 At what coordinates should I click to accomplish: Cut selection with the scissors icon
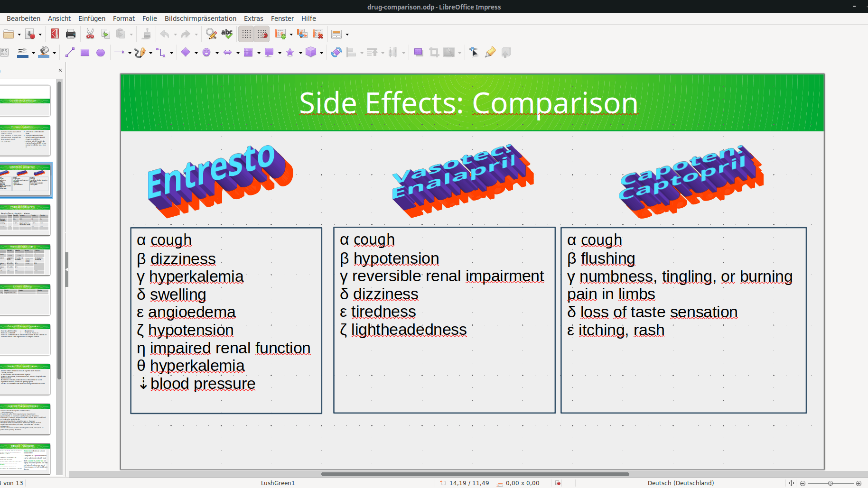pyautogui.click(x=90, y=34)
